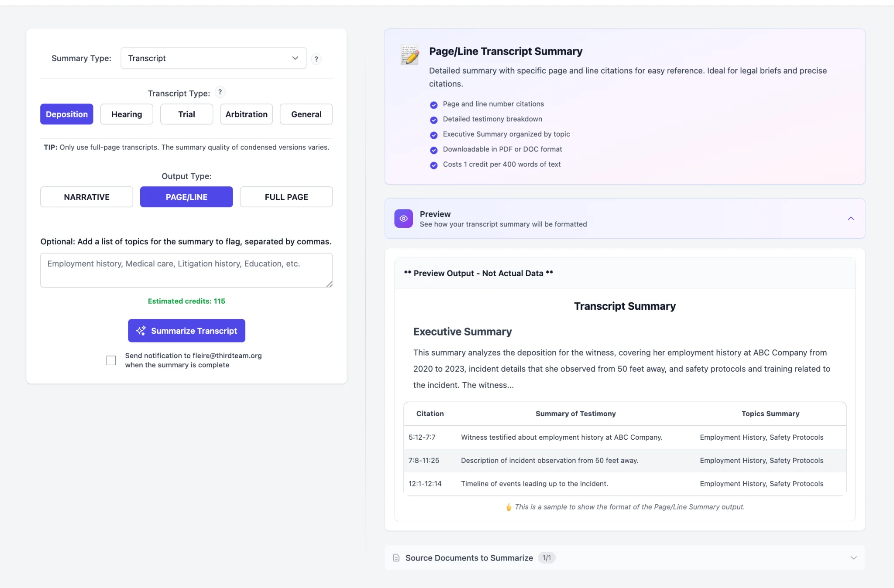Click the help icon beside Summary Type
The height and width of the screenshot is (588, 894).
pyautogui.click(x=316, y=59)
